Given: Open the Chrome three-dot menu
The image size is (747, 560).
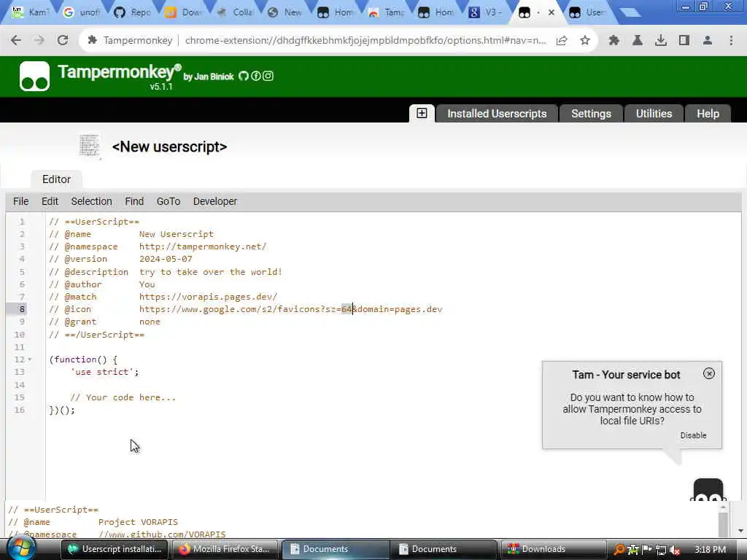Looking at the screenshot, I should coord(731,41).
